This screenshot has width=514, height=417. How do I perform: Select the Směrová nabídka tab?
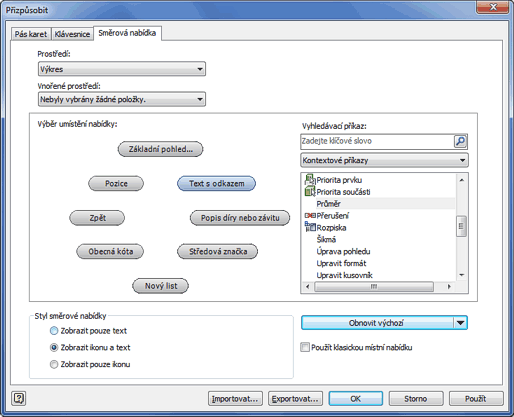[x=127, y=33]
